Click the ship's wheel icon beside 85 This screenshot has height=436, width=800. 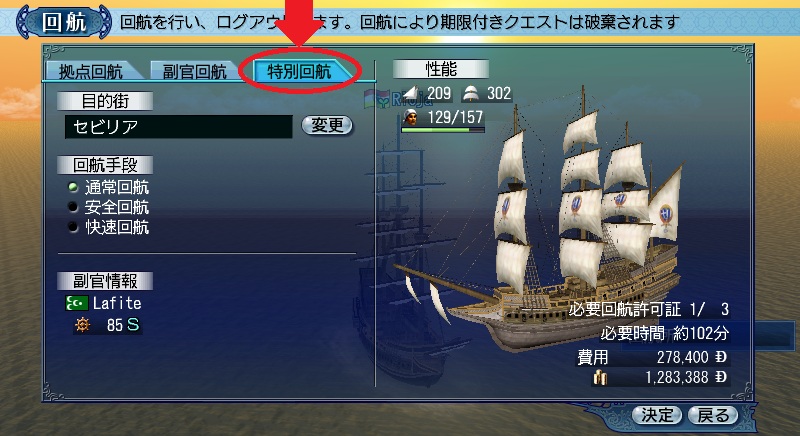83,325
